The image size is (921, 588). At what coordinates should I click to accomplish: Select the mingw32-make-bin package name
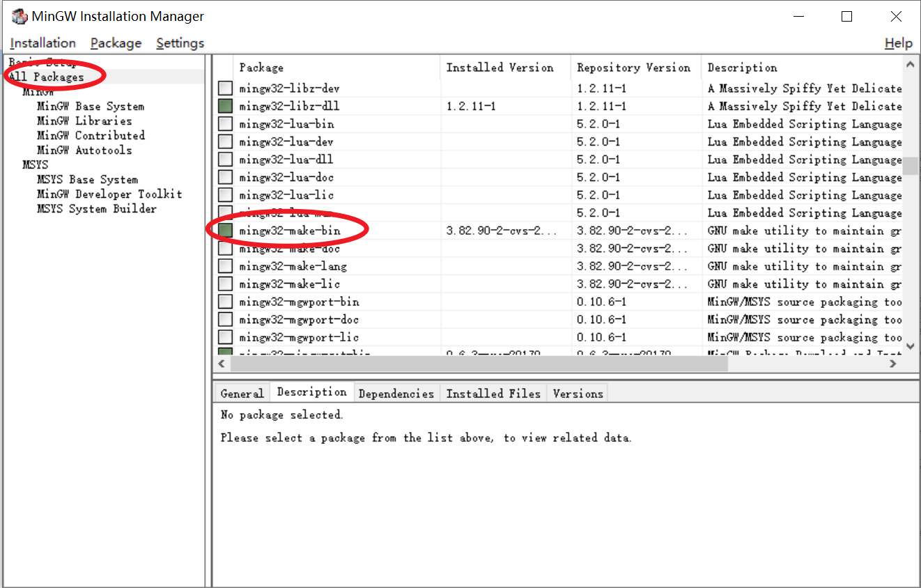[289, 231]
